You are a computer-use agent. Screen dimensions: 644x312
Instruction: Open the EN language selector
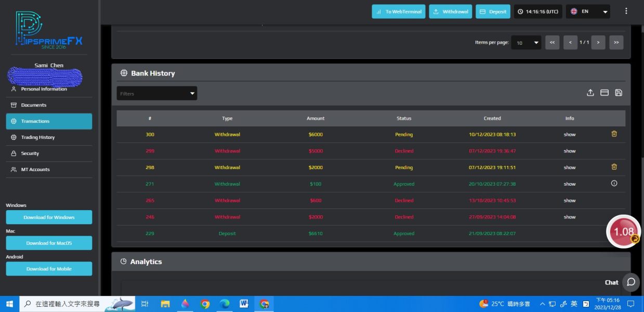point(588,11)
